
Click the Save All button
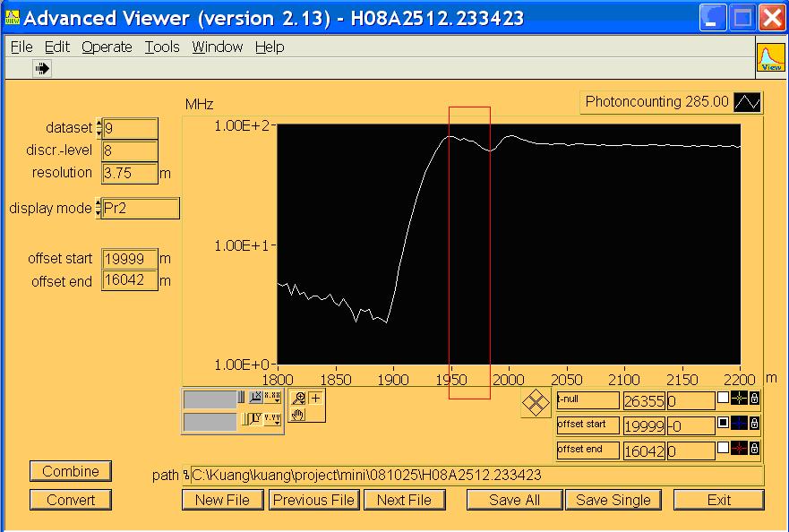[514, 500]
